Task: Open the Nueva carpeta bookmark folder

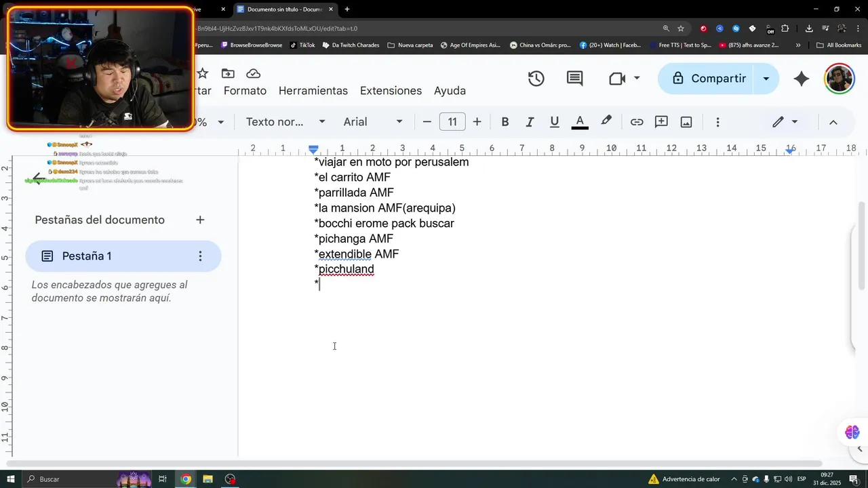Action: (410, 45)
